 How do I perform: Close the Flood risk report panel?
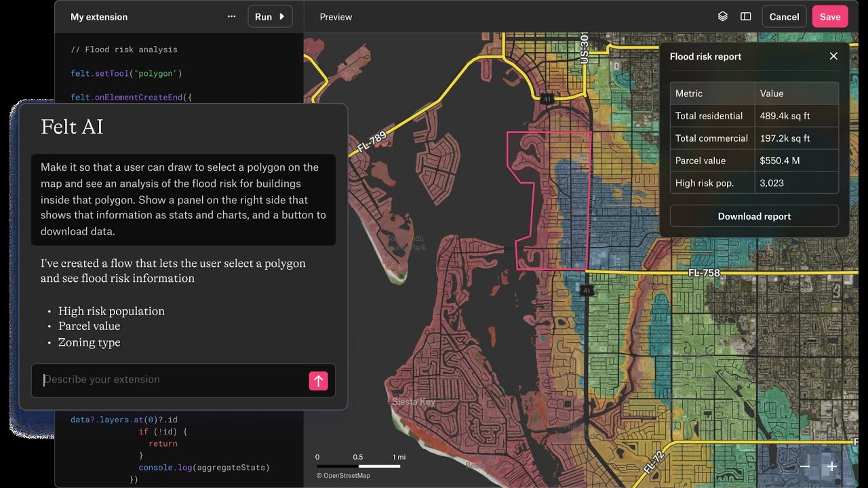click(x=833, y=56)
